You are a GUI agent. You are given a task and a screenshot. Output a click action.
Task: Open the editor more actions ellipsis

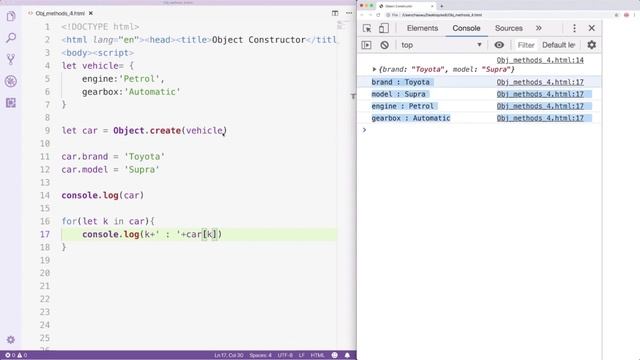tap(349, 13)
